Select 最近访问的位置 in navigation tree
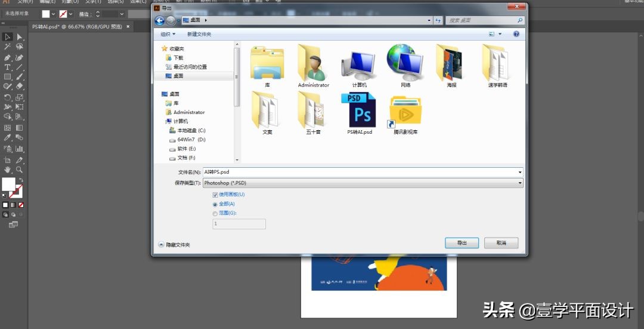Screen dimensions: 644x329 coord(186,67)
